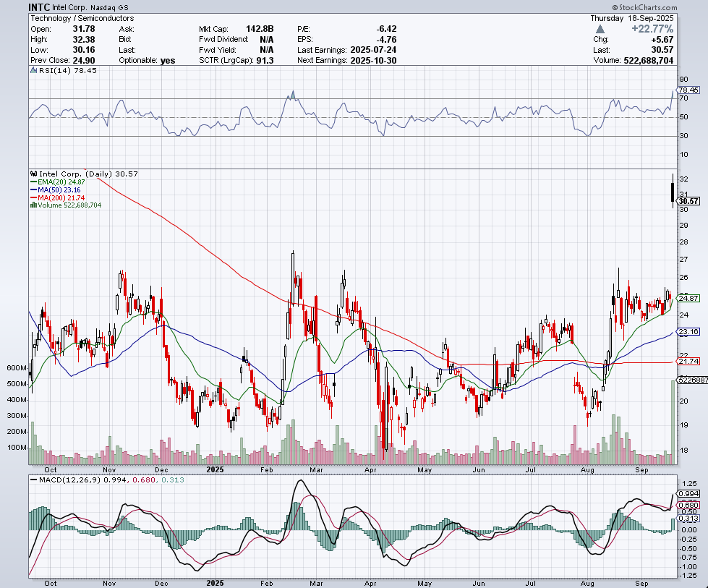708x588 pixels.
Task: Click the 21.74 MA(200) price axis tag
Action: tap(688, 362)
